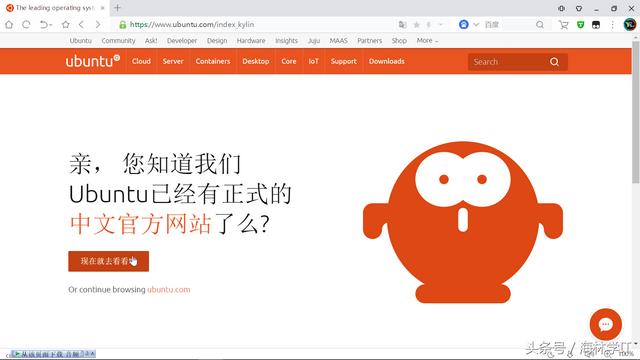Open a new tab with the plus button
Screen dimensions: 640x360
pos(118,8)
